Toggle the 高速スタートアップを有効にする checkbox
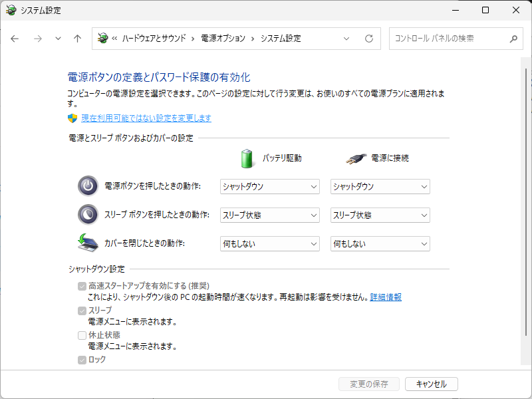The image size is (532, 399). coord(82,286)
